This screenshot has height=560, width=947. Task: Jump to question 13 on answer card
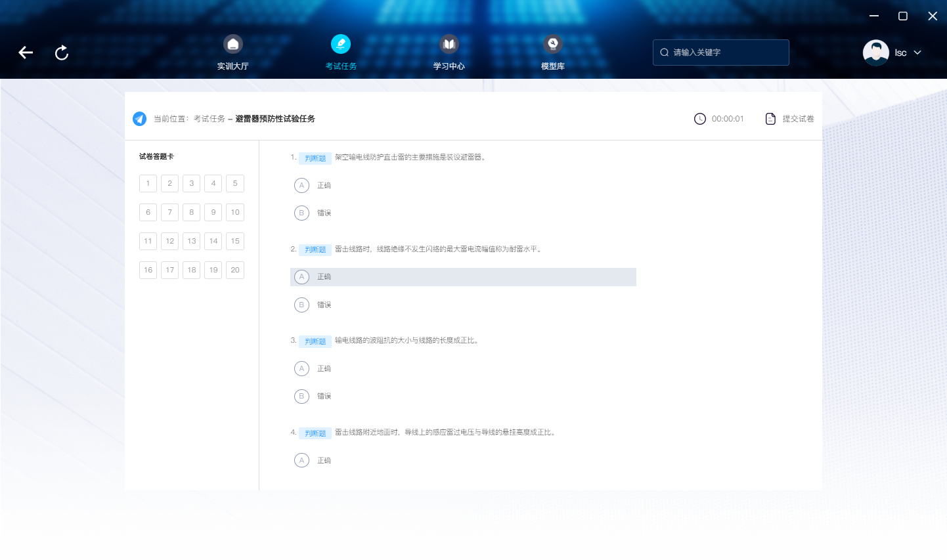pos(191,241)
